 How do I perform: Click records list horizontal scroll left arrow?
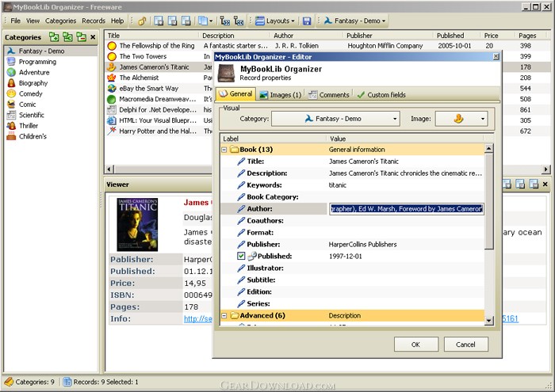point(109,169)
